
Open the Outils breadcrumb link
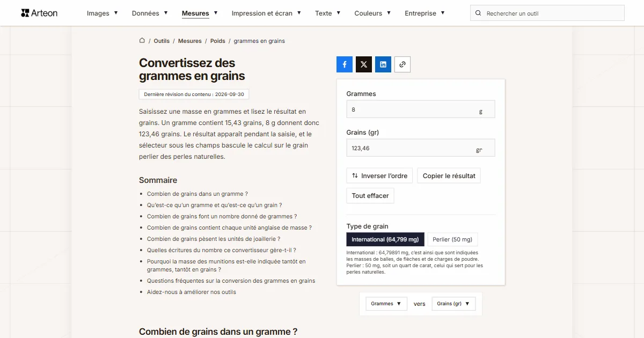162,41
